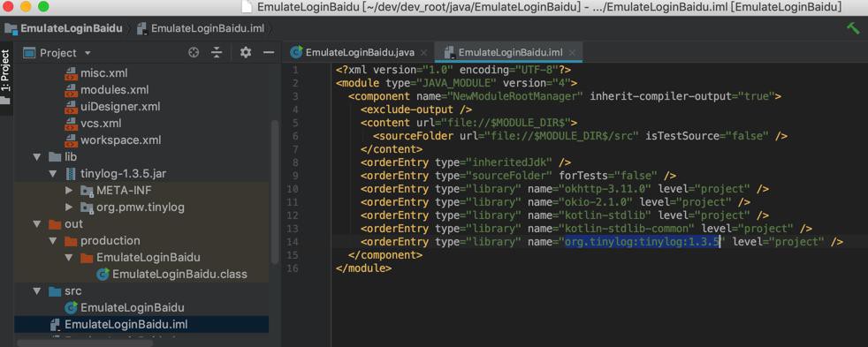The height and width of the screenshot is (347, 868).
Task: Click the EmulateLoginBaidu.class file icon
Action: pyautogui.click(x=103, y=274)
